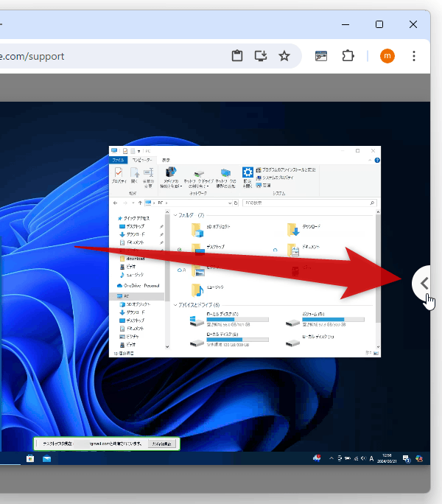Open the browser-window-shaped extension icon in Chrome's toolbar
The width and height of the screenshot is (442, 504).
tap(321, 56)
